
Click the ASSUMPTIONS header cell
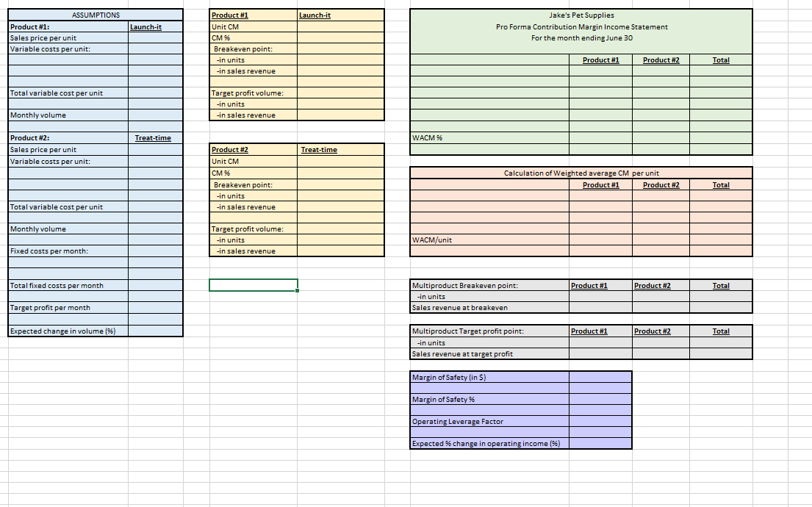(94, 15)
